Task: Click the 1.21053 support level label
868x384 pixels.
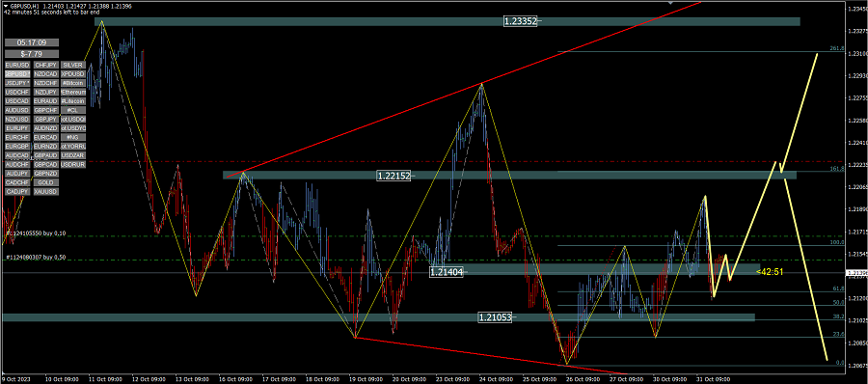Action: point(496,317)
